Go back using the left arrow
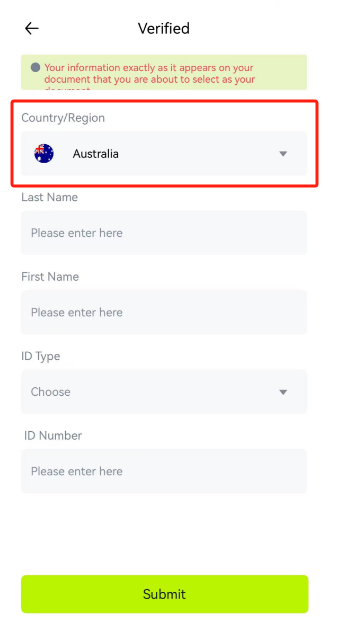The width and height of the screenshot is (360, 620). pyautogui.click(x=32, y=28)
